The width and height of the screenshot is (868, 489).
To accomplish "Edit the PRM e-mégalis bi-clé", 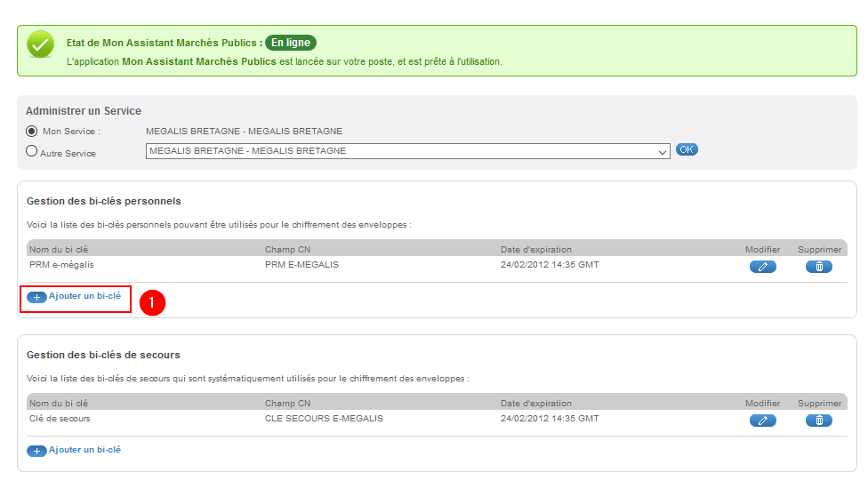I will coord(763,267).
